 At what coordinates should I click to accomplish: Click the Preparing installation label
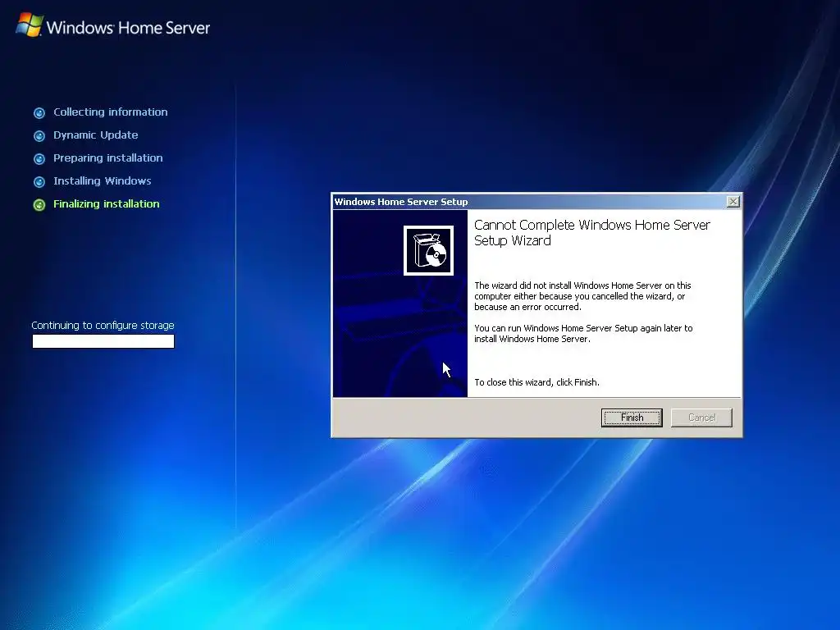pyautogui.click(x=107, y=158)
